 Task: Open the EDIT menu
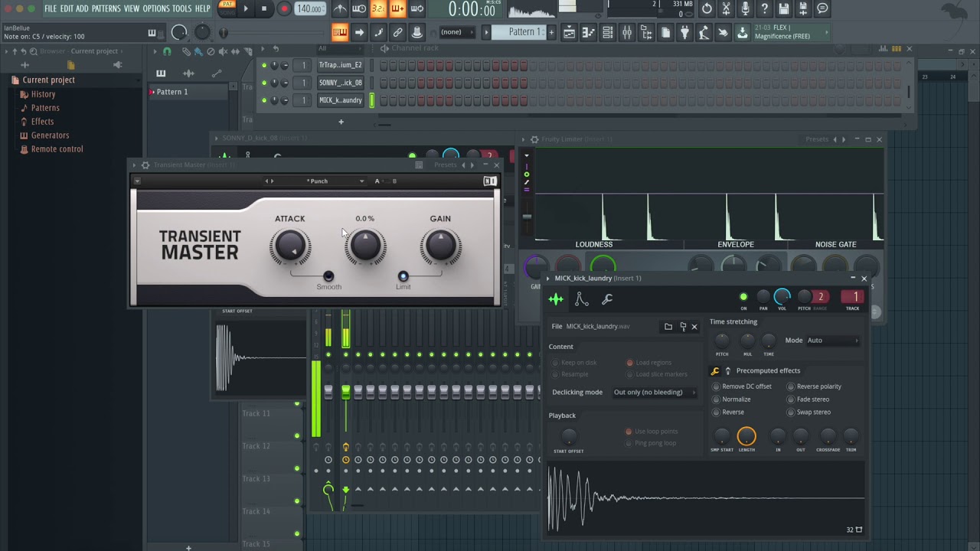(x=67, y=8)
